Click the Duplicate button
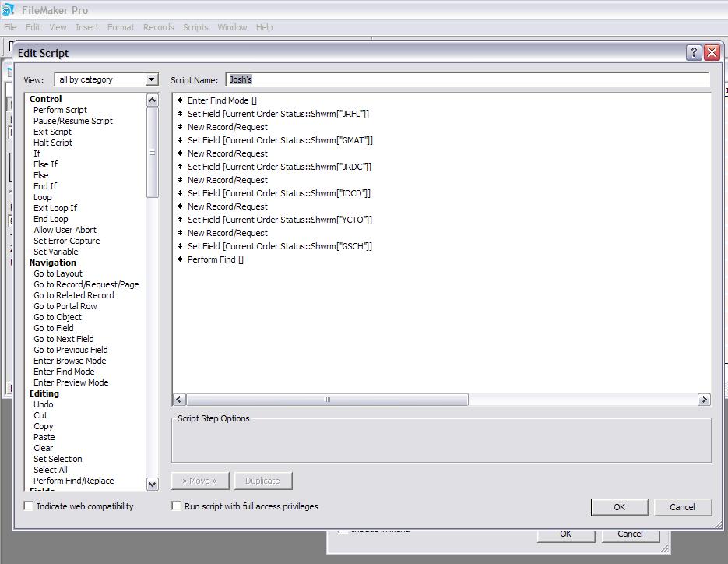 pos(263,481)
